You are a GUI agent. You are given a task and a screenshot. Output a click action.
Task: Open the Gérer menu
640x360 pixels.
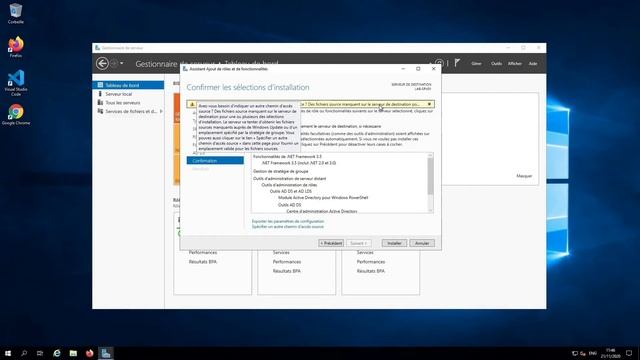[476, 64]
